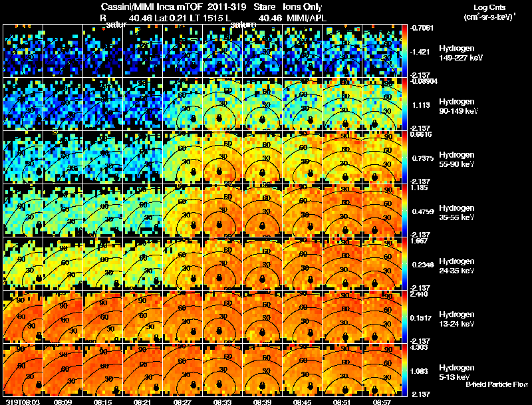This screenshot has width=532, height=405.
Task: Click the 'Stare' header text
Action: point(265,7)
